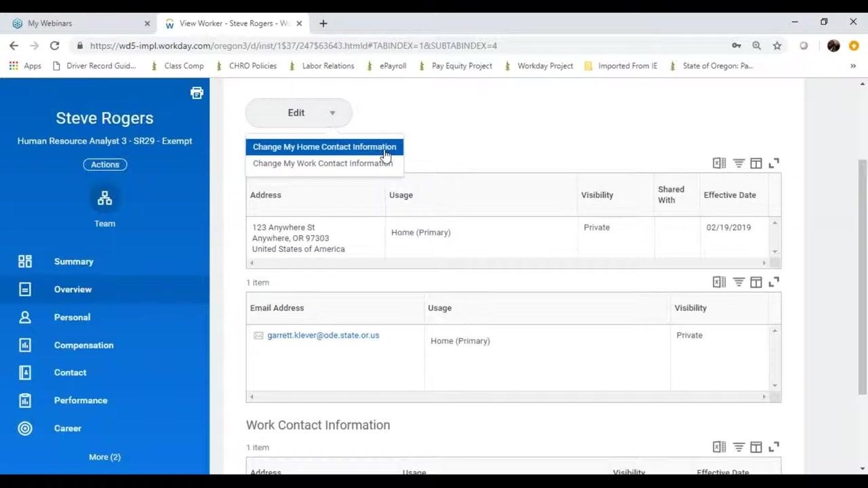868x488 pixels.
Task: Change column view of email table
Action: coord(756,282)
